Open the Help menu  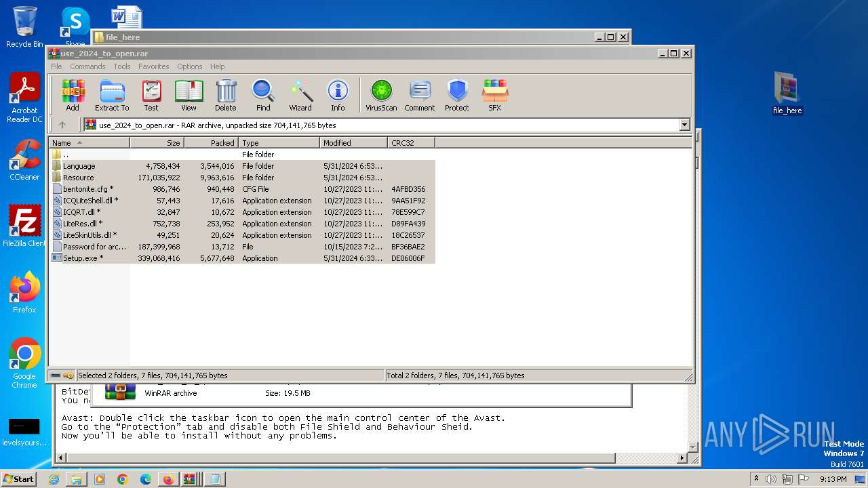pyautogui.click(x=217, y=66)
